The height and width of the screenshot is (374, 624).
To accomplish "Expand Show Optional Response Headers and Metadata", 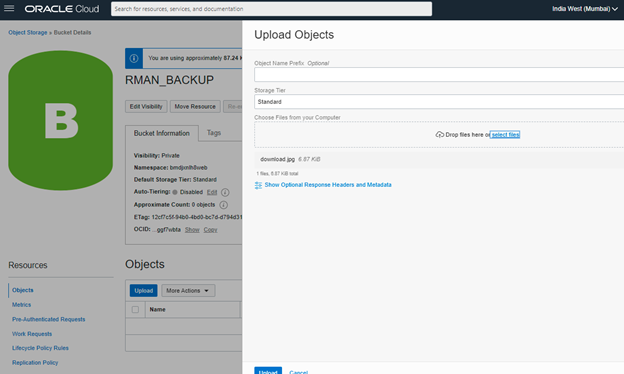I will 328,185.
